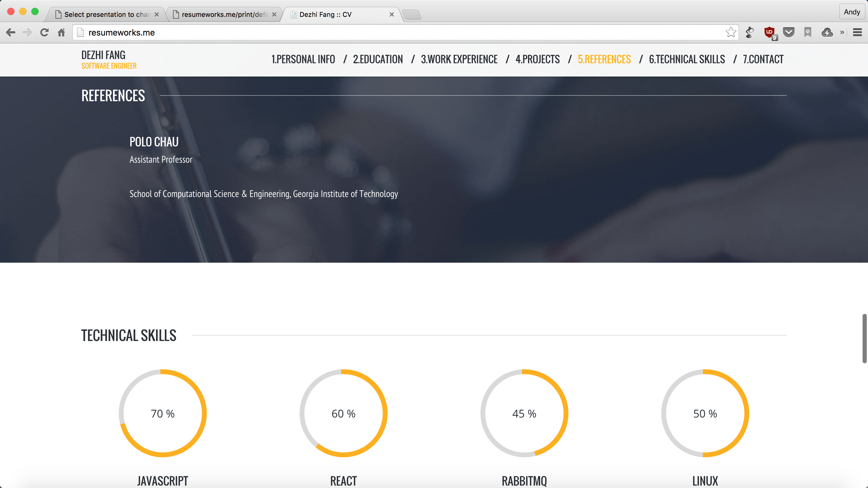The height and width of the screenshot is (488, 868).
Task: Go to the browser home page
Action: pyautogui.click(x=61, y=33)
